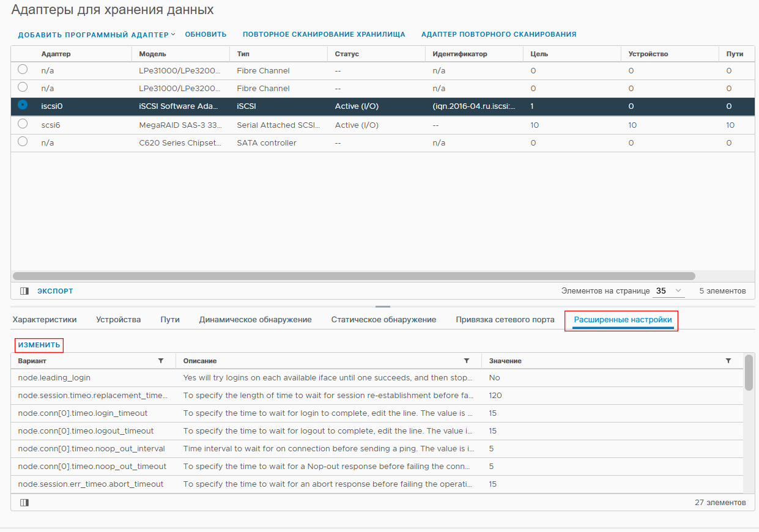Sort by Адаптер column header

56,54
